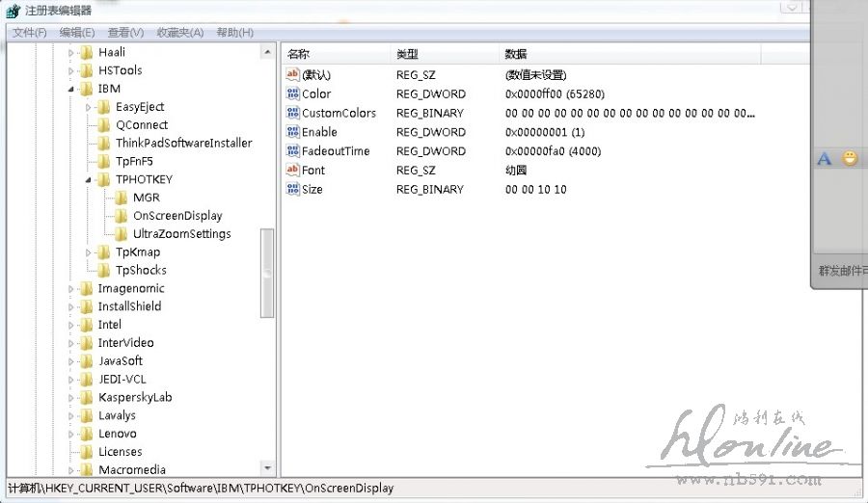Select the JEDI-VCL key in the tree

122,380
